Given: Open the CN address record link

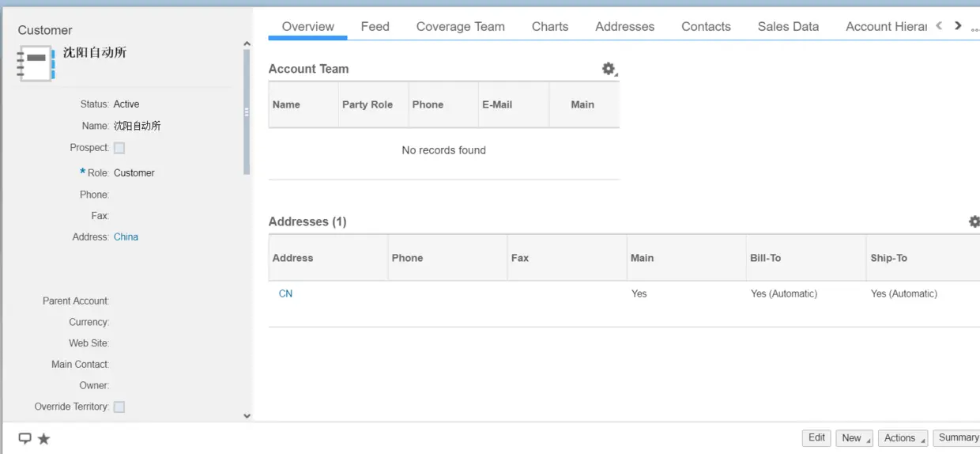Looking at the screenshot, I should coord(285,293).
